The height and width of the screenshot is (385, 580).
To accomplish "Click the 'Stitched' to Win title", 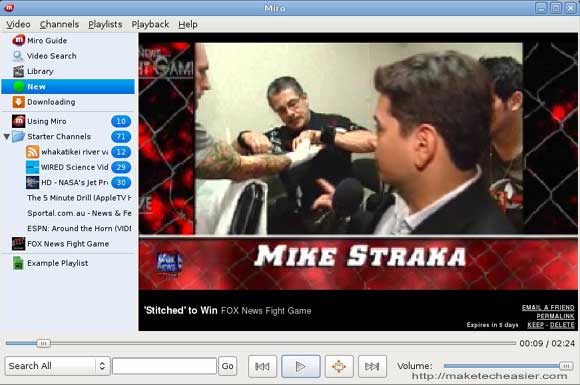I will (181, 310).
